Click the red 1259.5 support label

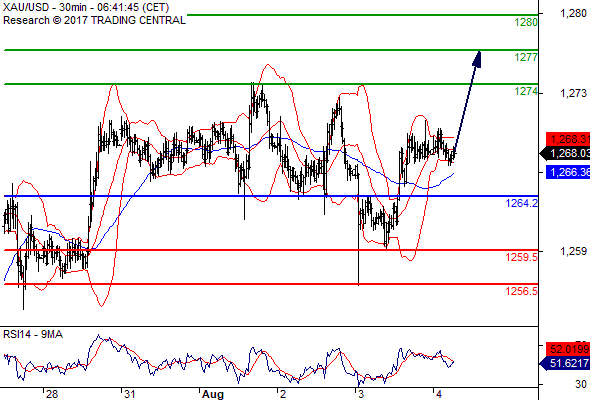coord(522,257)
